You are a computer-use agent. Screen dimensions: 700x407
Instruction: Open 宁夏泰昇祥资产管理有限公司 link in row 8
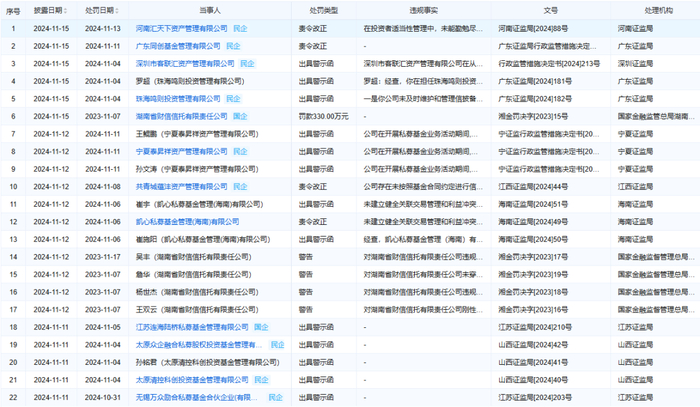click(181, 152)
